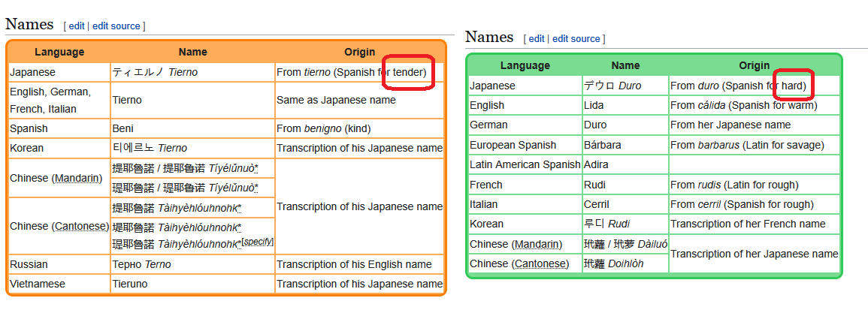868x313 pixels.
Task: Click 'Transcription of his Japanese name' in Korean row
Action: point(360,148)
